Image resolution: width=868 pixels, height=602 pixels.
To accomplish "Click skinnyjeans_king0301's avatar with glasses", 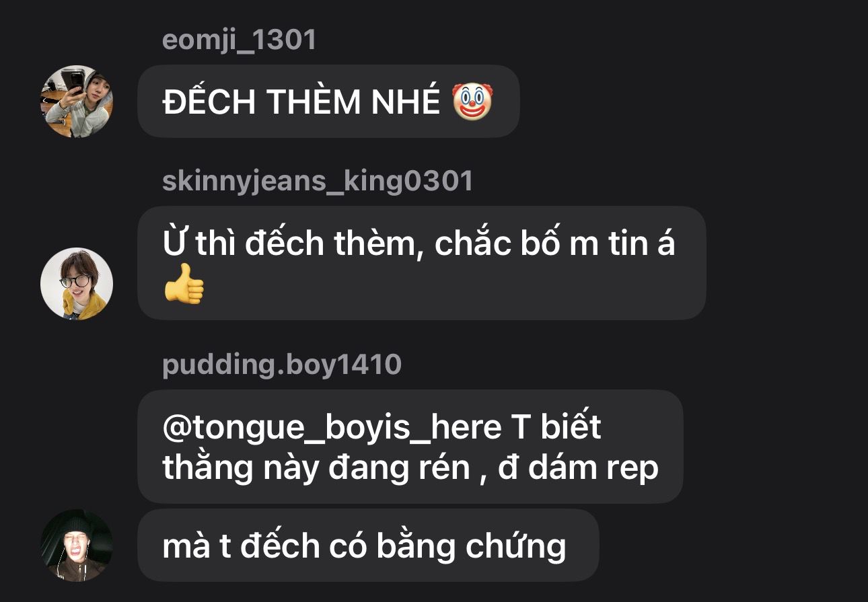I will [x=77, y=283].
